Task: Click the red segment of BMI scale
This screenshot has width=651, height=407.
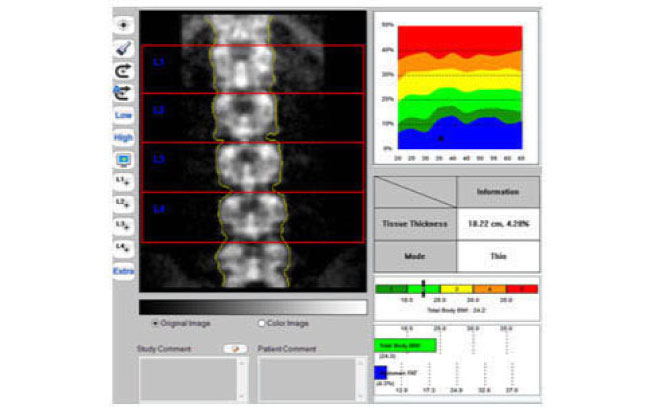Action: 522,289
